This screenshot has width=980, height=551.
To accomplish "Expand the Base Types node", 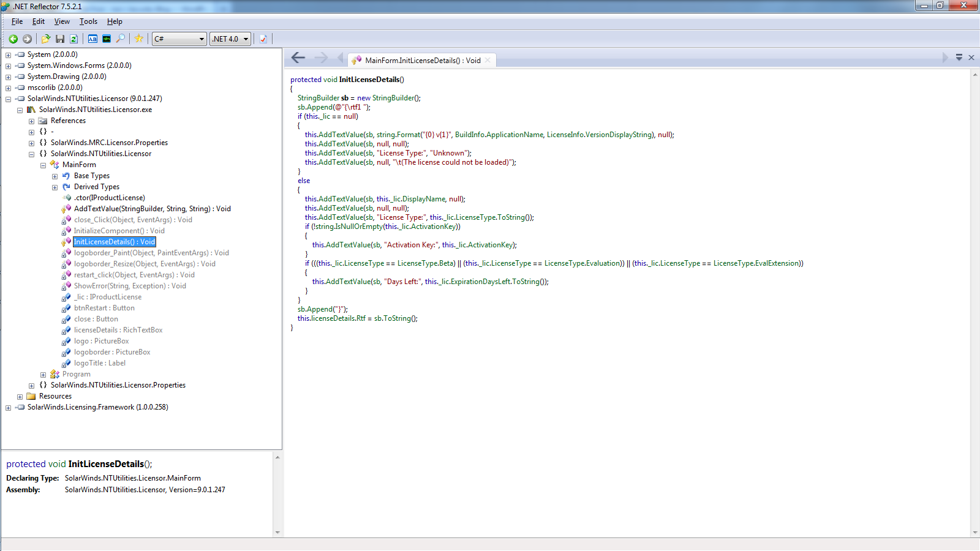I will [x=55, y=176].
